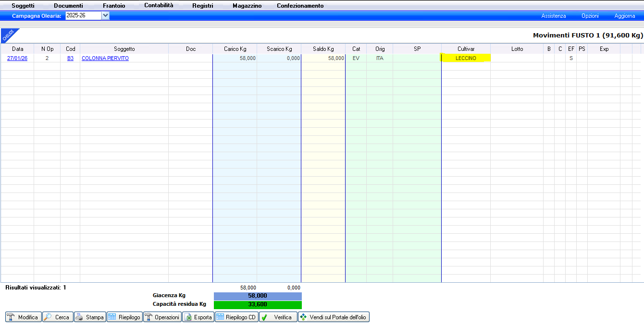The image size is (644, 325).
Task: Click the Cat column header
Action: (356, 49)
